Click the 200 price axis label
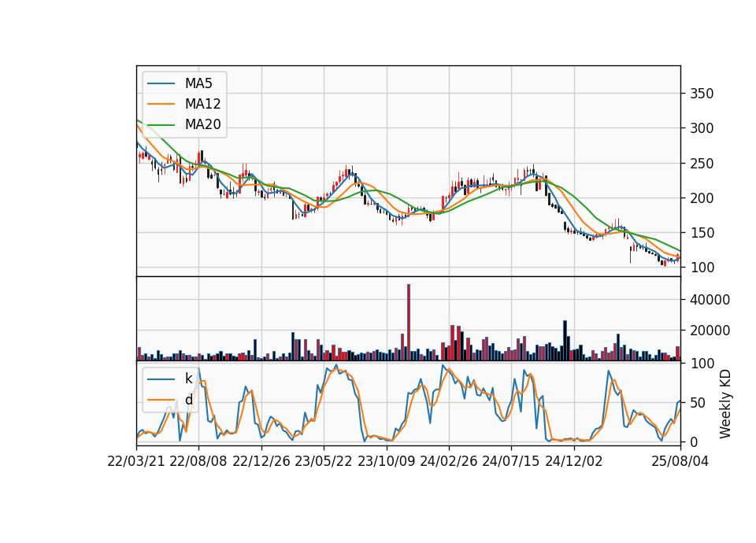The height and width of the screenshot is (543, 756). 702,198
